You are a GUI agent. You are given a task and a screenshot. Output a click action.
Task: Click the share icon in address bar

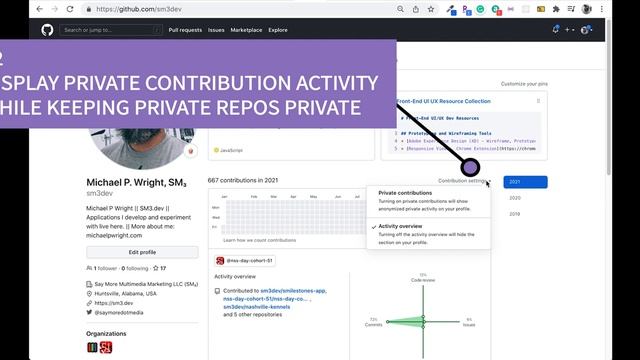[416, 9]
